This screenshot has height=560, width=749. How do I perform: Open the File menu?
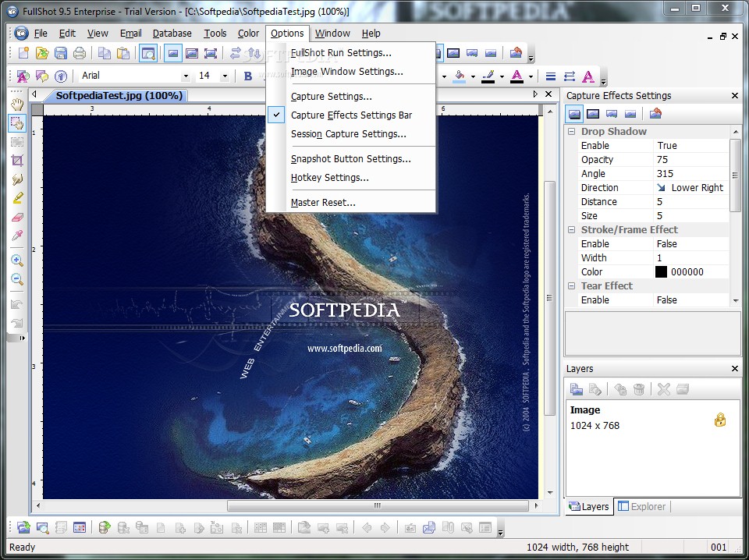[x=41, y=34]
